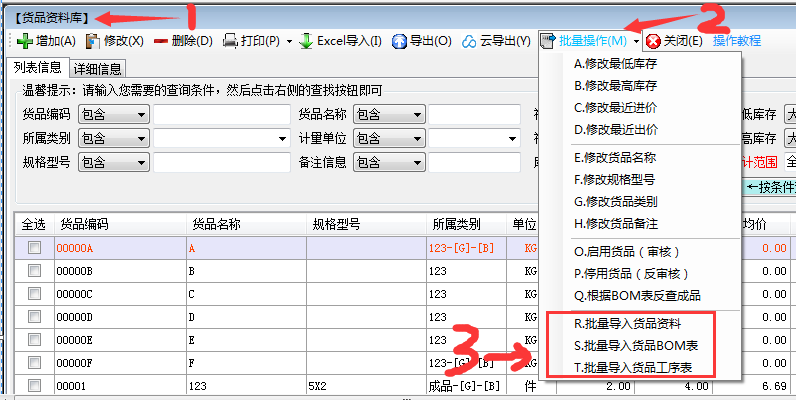Open the 操作教程 tutorial link

tap(737, 41)
